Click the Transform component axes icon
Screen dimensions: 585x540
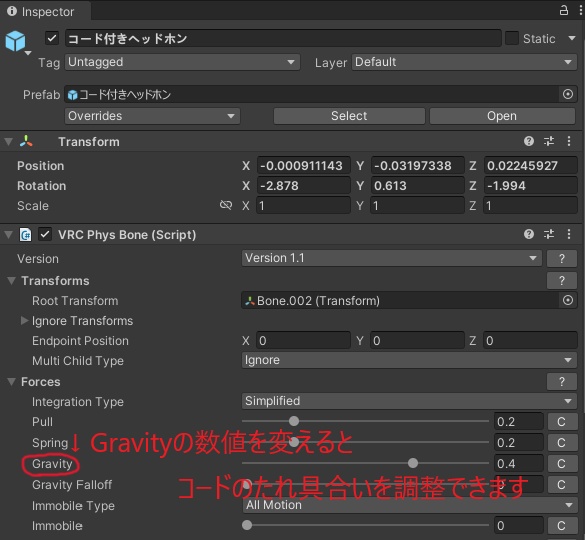26,141
